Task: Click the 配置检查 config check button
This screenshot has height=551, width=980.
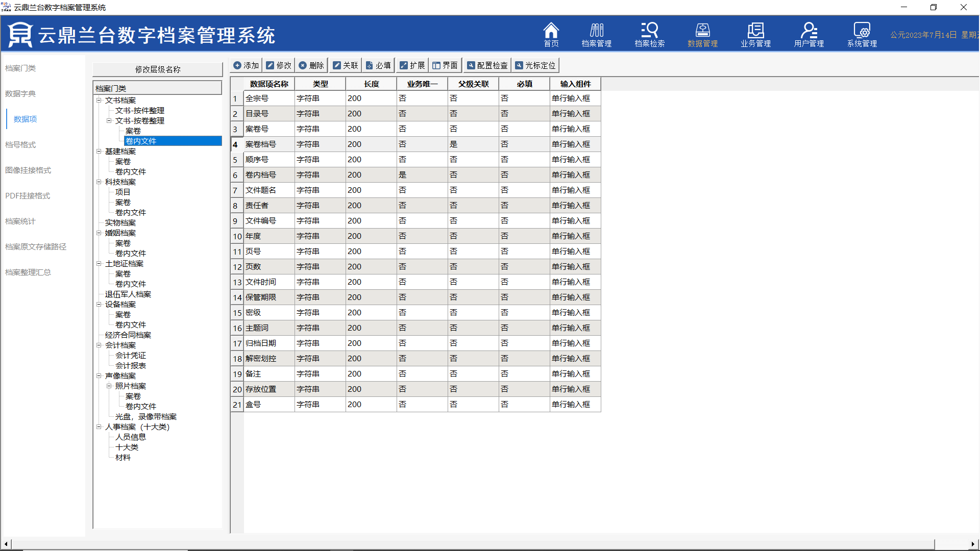Action: coord(487,65)
